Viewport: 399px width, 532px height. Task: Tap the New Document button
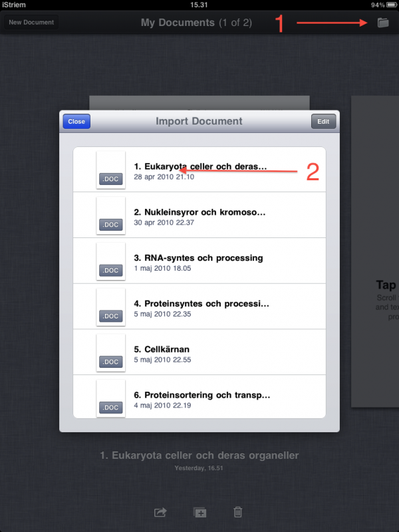click(31, 23)
